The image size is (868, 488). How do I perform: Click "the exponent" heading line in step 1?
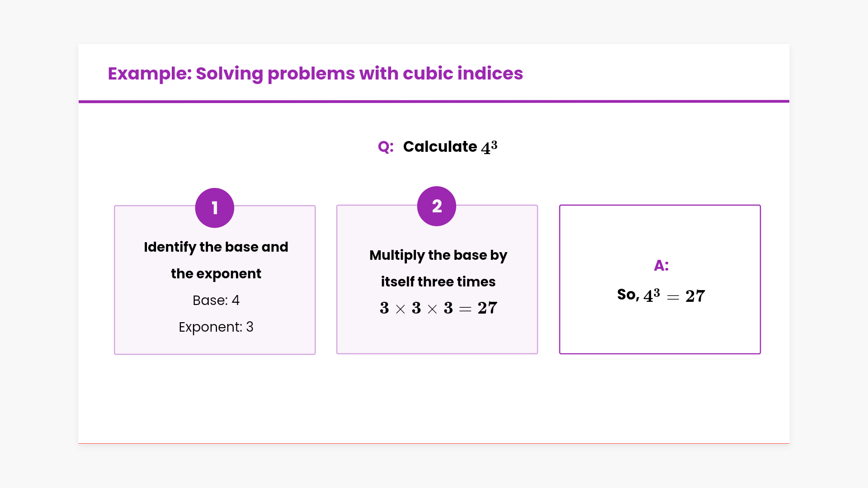click(x=216, y=274)
